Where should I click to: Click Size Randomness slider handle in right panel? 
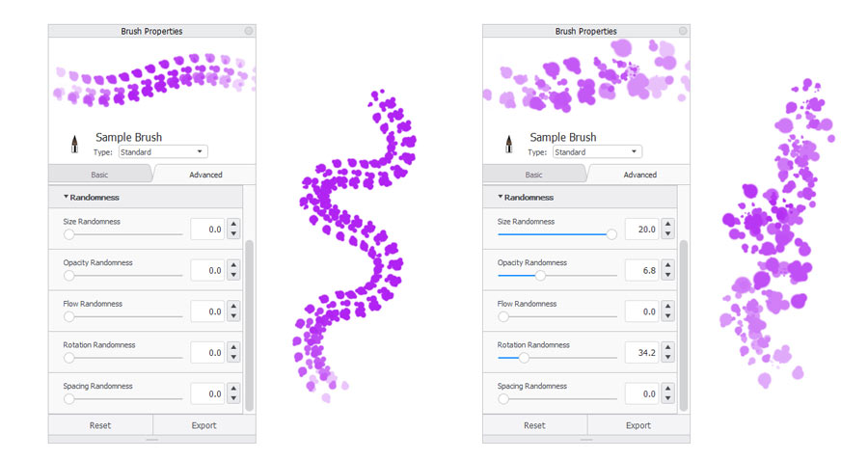click(x=611, y=234)
